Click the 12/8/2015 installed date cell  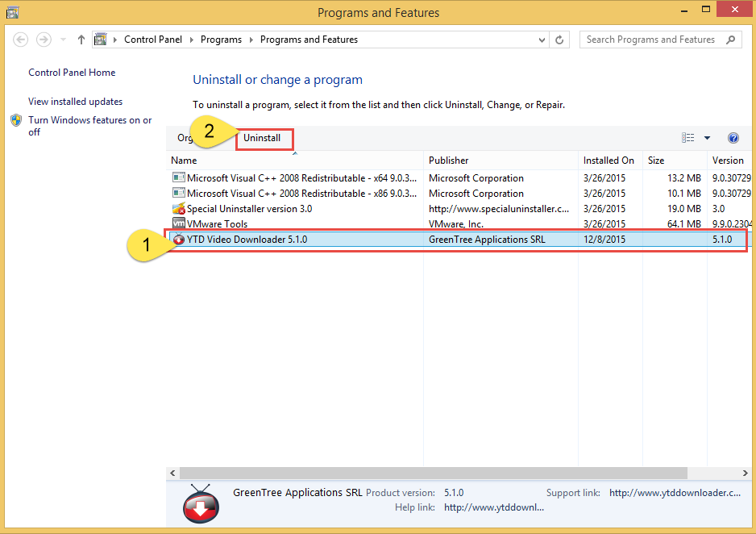coord(604,240)
